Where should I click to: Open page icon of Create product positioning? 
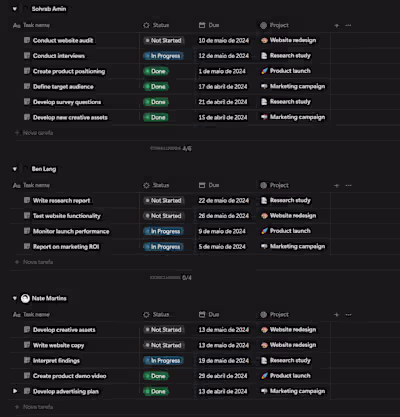[27, 71]
